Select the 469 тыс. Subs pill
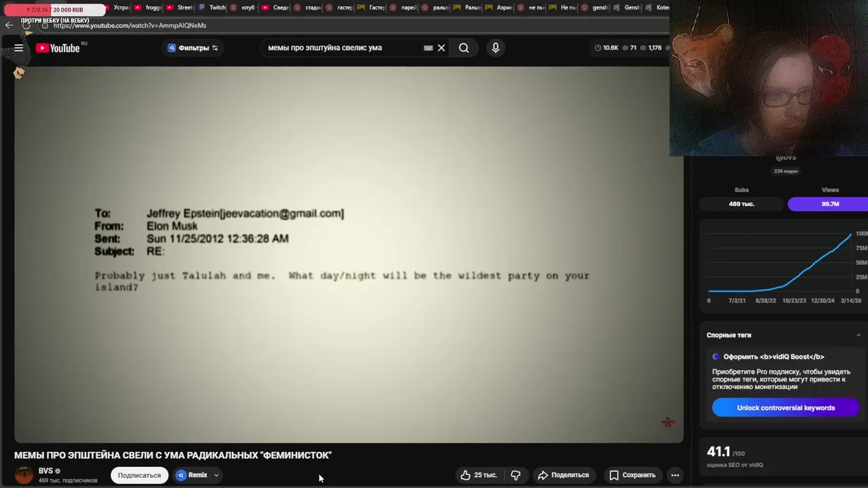This screenshot has width=868, height=488. coord(742,203)
